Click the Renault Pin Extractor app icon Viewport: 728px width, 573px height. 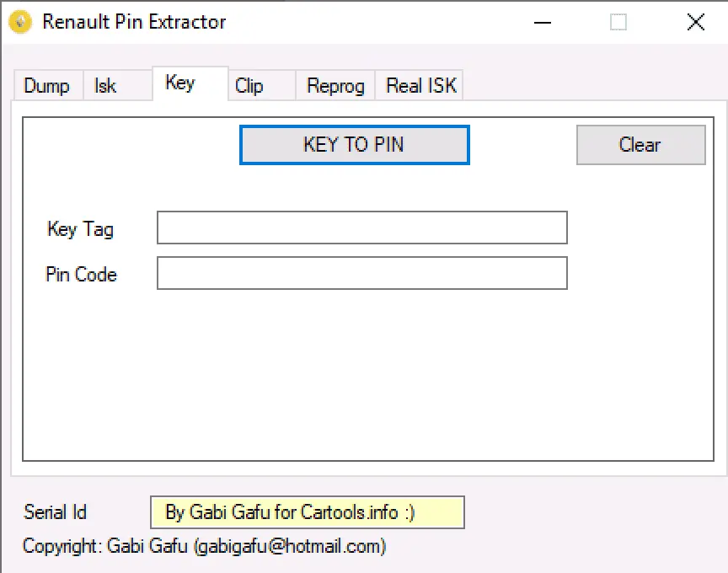(x=20, y=22)
